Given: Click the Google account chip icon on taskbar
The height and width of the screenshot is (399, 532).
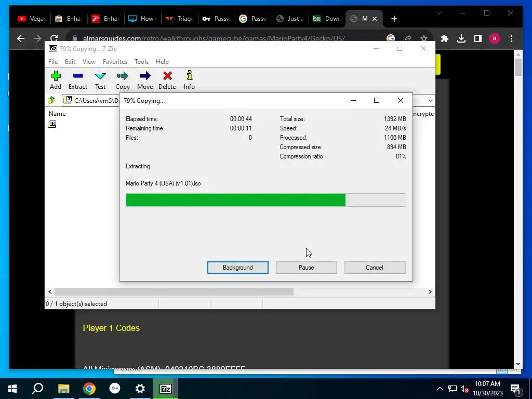Looking at the screenshot, I should (115, 389).
